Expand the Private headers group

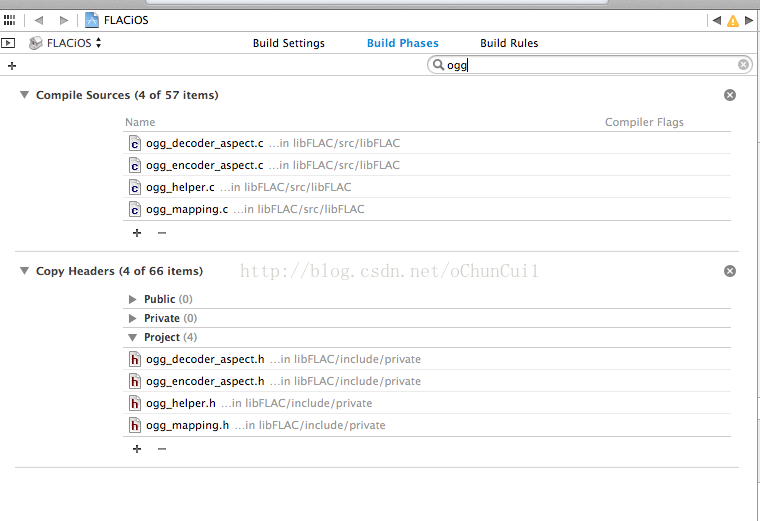coord(133,318)
